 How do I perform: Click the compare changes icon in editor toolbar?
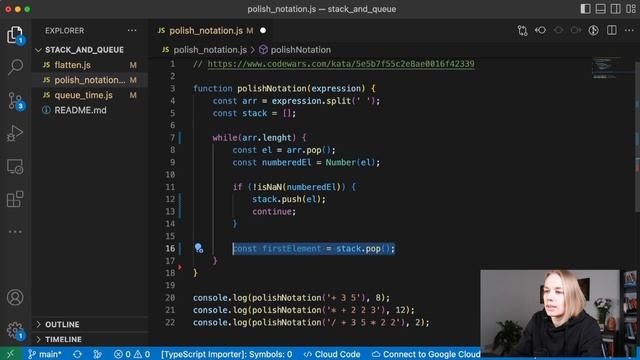[x=522, y=31]
